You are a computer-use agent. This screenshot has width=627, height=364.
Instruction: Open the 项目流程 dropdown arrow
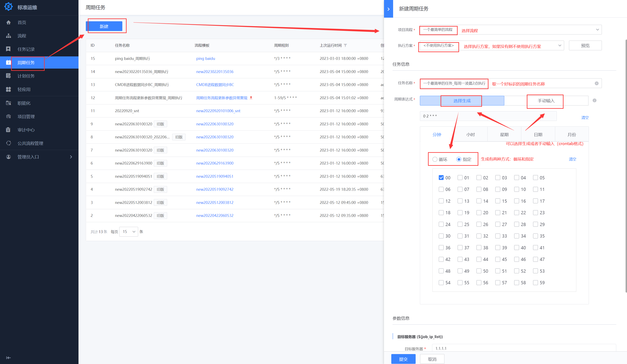(597, 30)
